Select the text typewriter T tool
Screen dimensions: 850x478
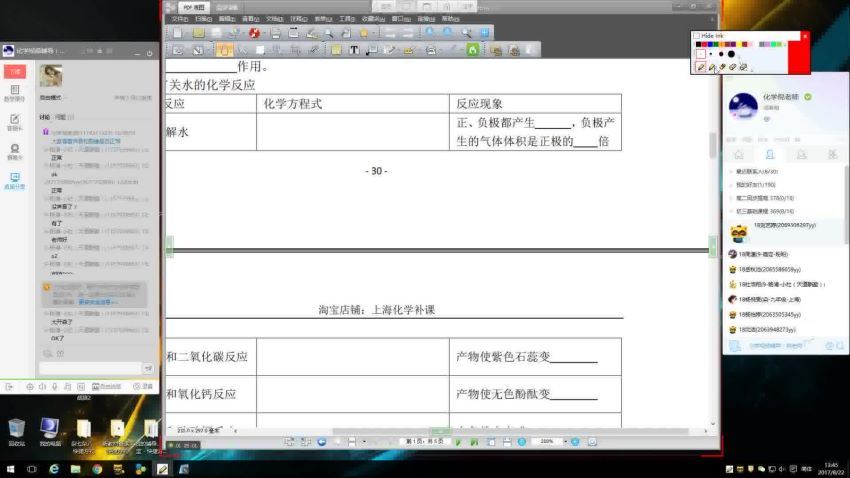click(x=354, y=49)
